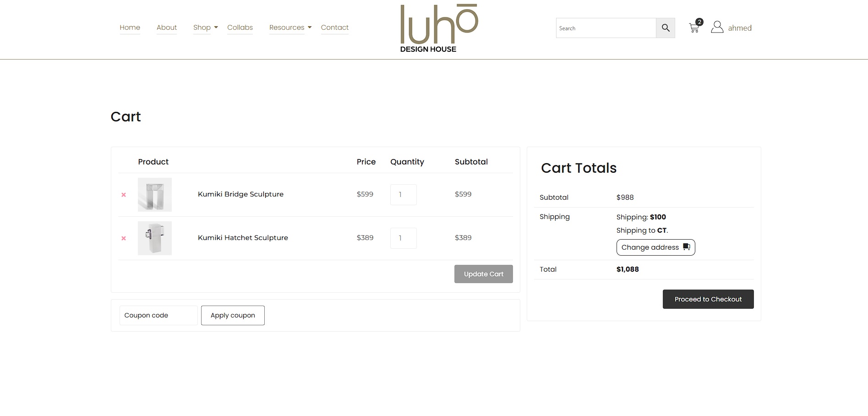The width and height of the screenshot is (868, 416).
Task: Click the luho Design House logo
Action: (439, 28)
